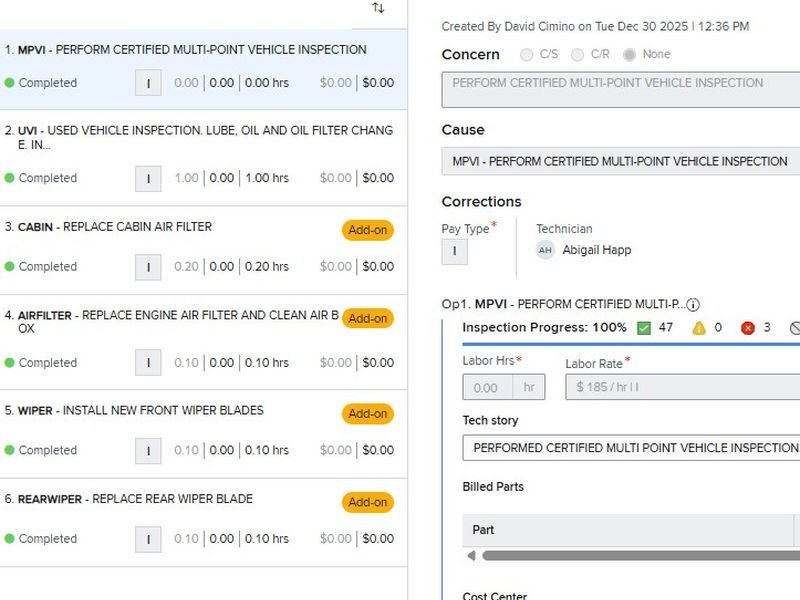Click into the Tech story text field
The height and width of the screenshot is (600, 800).
click(630, 448)
